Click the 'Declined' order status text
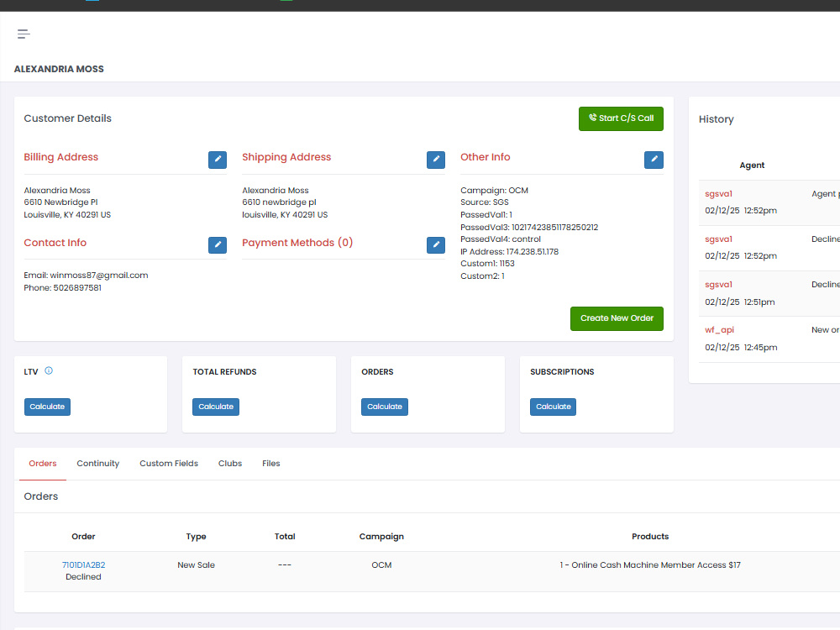This screenshot has height=630, width=840. pyautogui.click(x=83, y=577)
